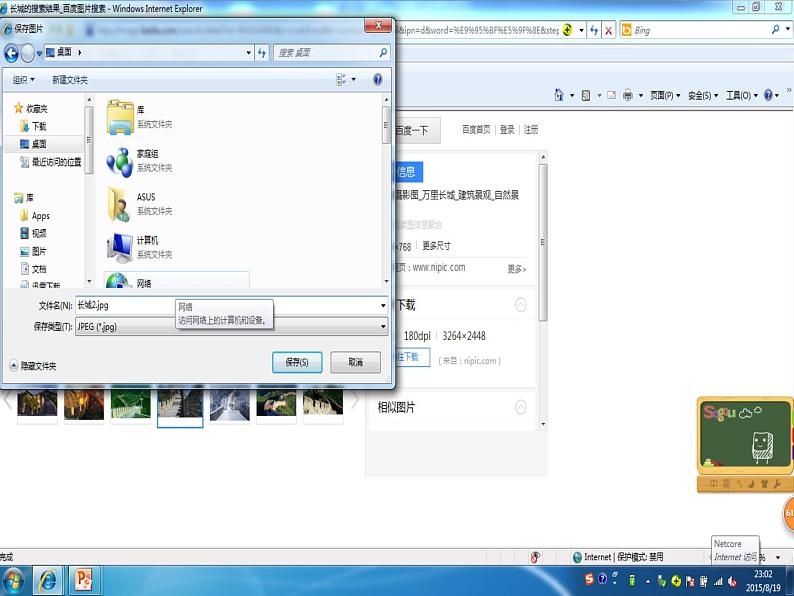Viewport: 794px width, 596px height.
Task: Click the 注册 link
Action: tap(531, 130)
